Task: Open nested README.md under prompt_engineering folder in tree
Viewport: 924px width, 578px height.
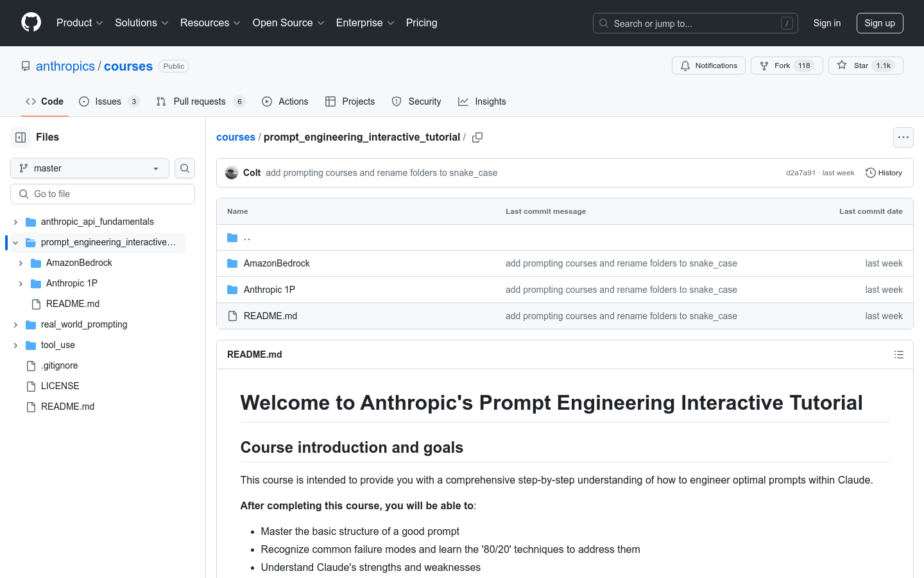Action: click(x=73, y=304)
